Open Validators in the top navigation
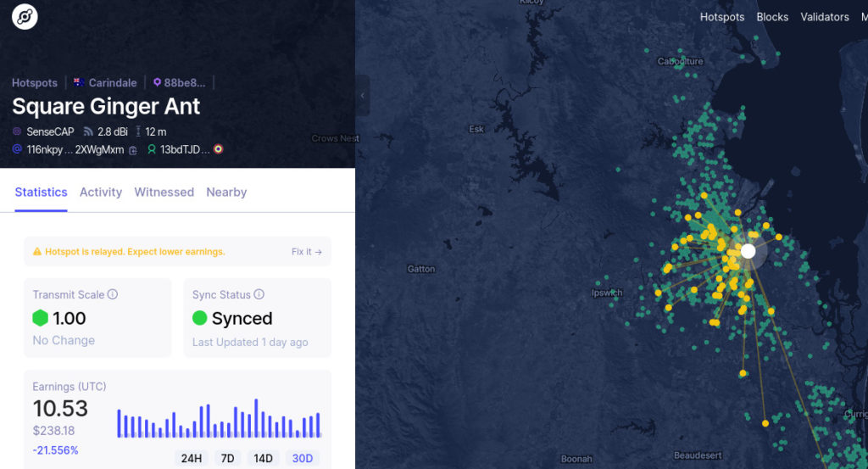This screenshot has width=868, height=469. [824, 17]
